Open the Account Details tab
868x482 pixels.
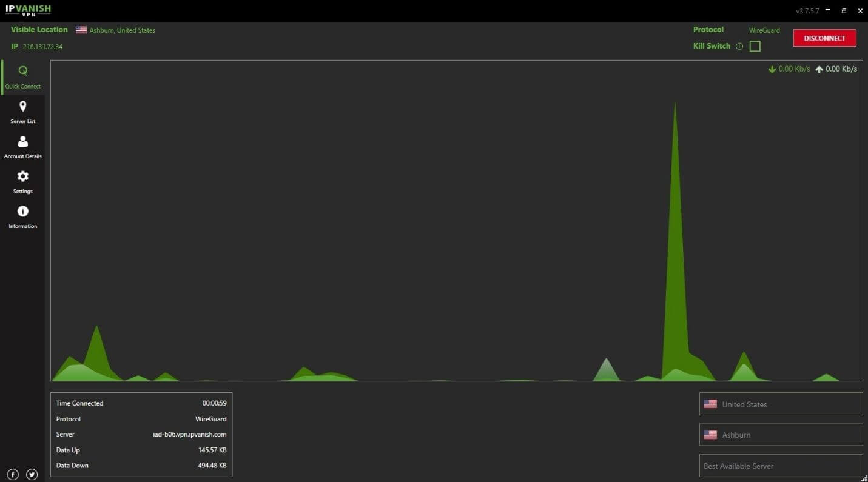tap(23, 147)
